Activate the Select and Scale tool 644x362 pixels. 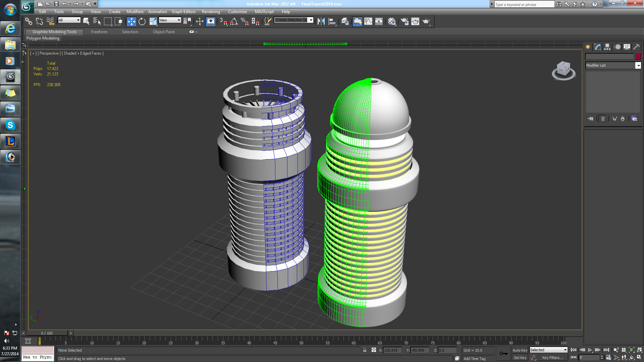[x=153, y=21]
